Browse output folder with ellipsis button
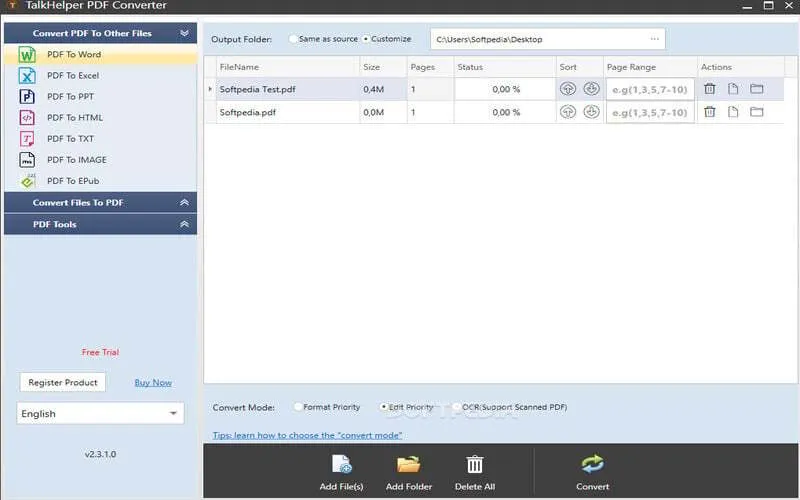 point(655,39)
